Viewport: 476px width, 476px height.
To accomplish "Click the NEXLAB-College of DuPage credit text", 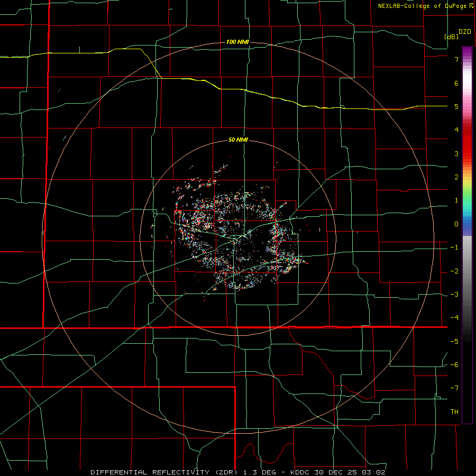I will point(426,6).
